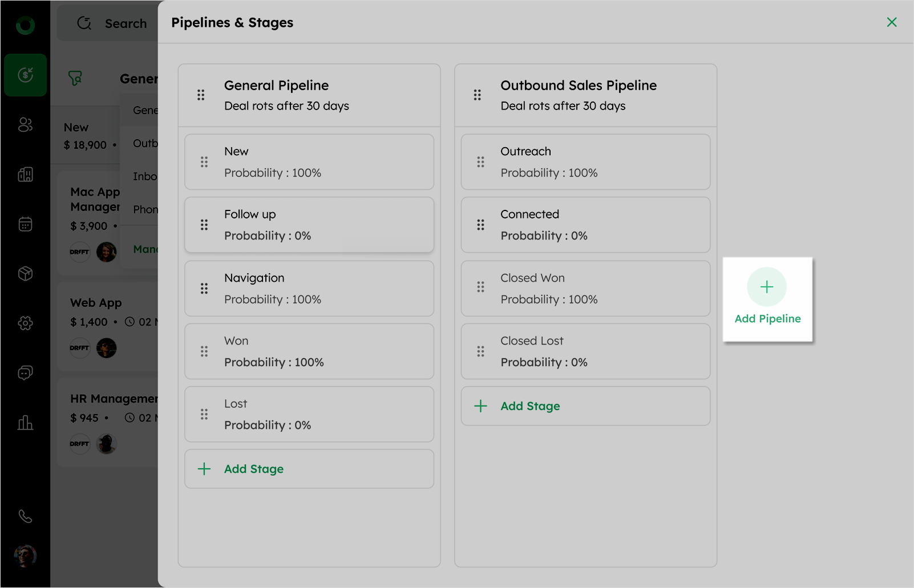This screenshot has height=588, width=914.
Task: Open the reports bar chart icon
Action: pyautogui.click(x=25, y=423)
